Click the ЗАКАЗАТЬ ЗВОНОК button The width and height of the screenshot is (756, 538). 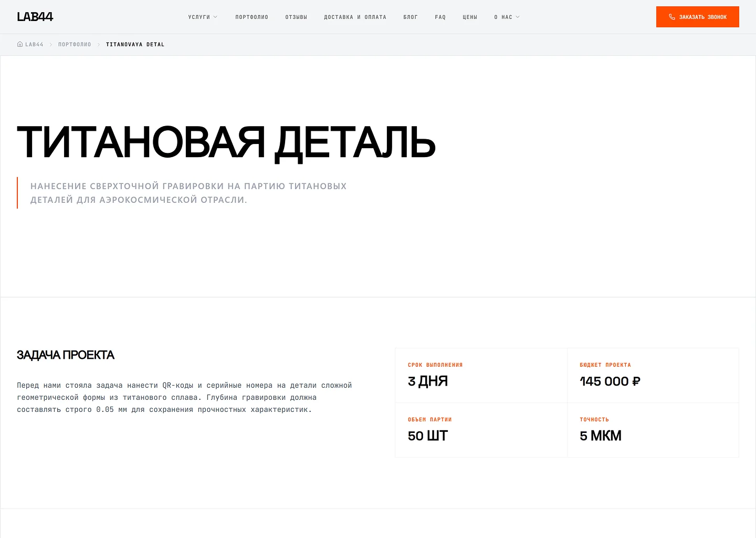[697, 16]
